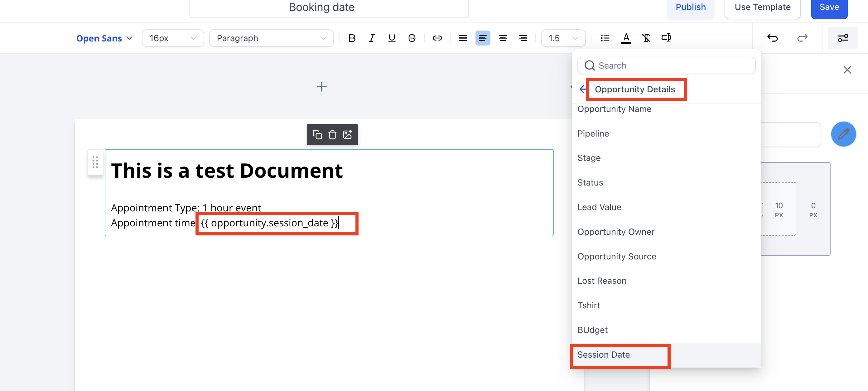868x391 pixels.
Task: Apply italic formatting
Action: point(372,38)
